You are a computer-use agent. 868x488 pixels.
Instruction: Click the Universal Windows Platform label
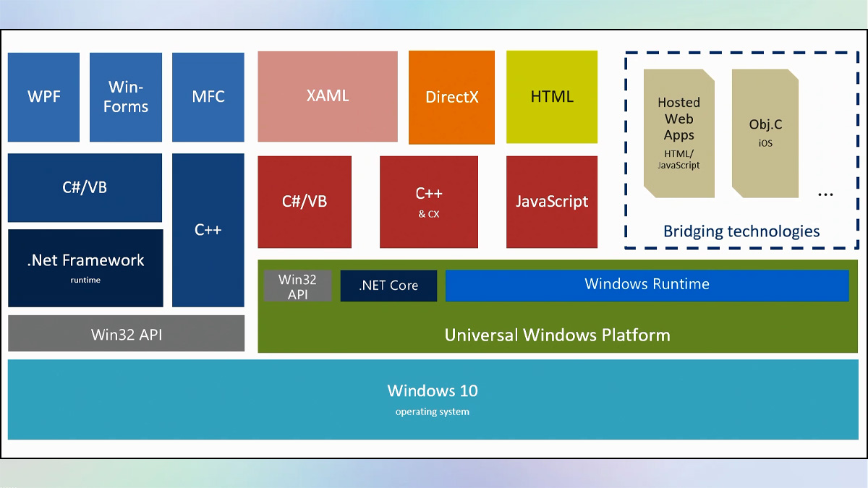pyautogui.click(x=557, y=335)
